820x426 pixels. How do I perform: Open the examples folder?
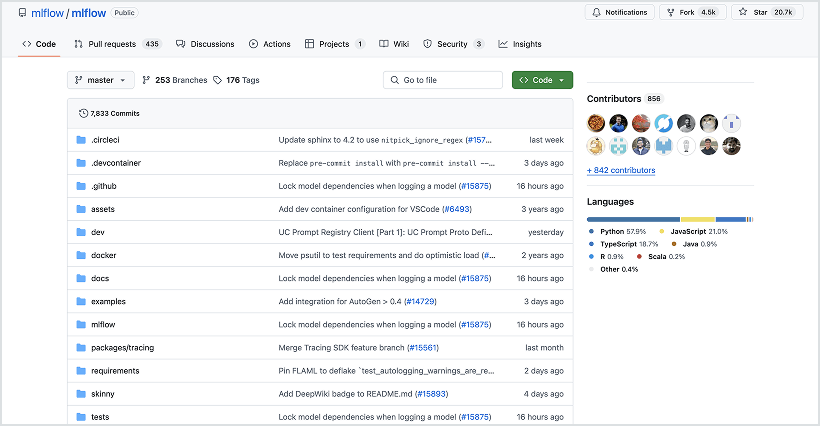click(x=108, y=301)
